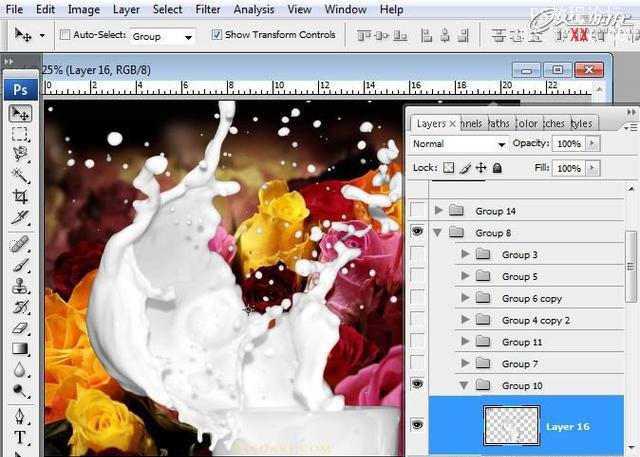Select the Move tool in the toolbox
640x457 pixels.
(20, 113)
